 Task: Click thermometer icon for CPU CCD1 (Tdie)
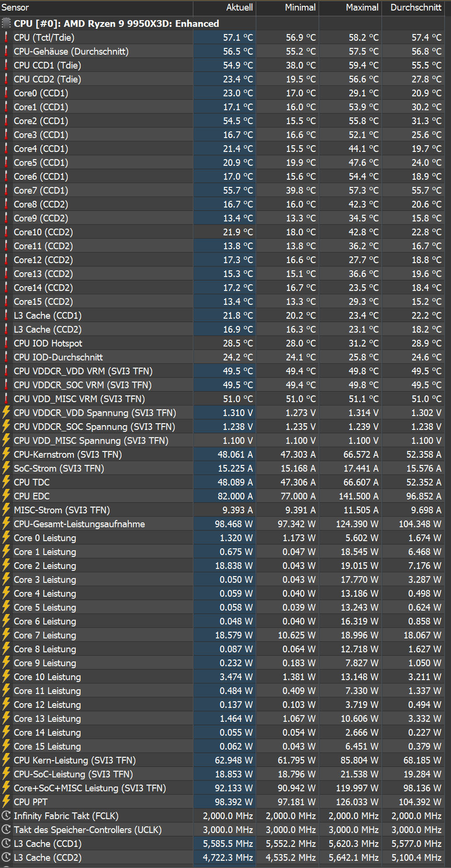point(6,65)
